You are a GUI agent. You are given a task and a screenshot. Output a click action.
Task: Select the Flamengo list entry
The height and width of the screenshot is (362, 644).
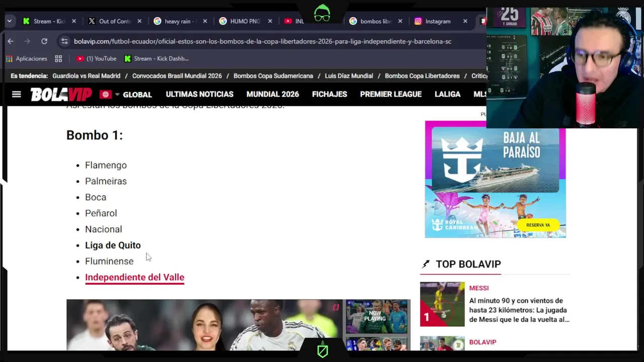click(x=106, y=165)
